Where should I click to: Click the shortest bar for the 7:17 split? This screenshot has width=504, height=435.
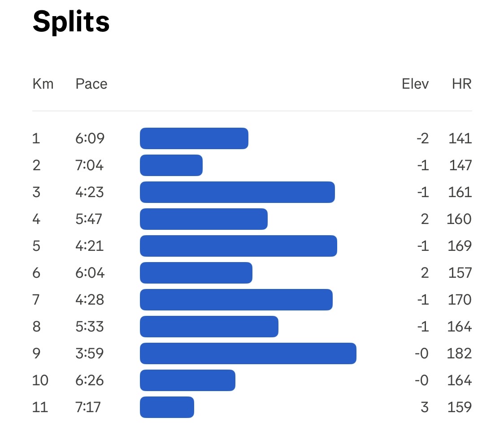tap(167, 407)
